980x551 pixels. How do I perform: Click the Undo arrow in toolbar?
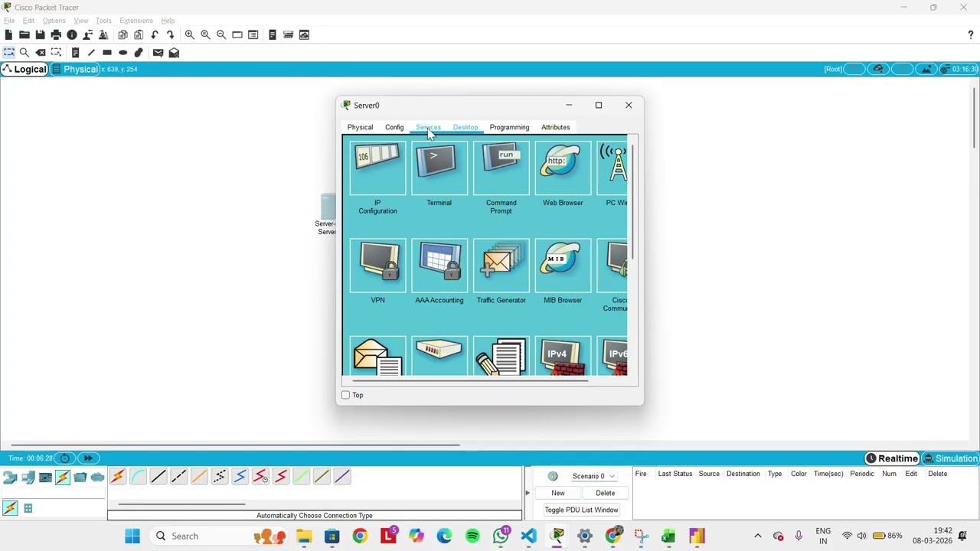click(x=155, y=34)
